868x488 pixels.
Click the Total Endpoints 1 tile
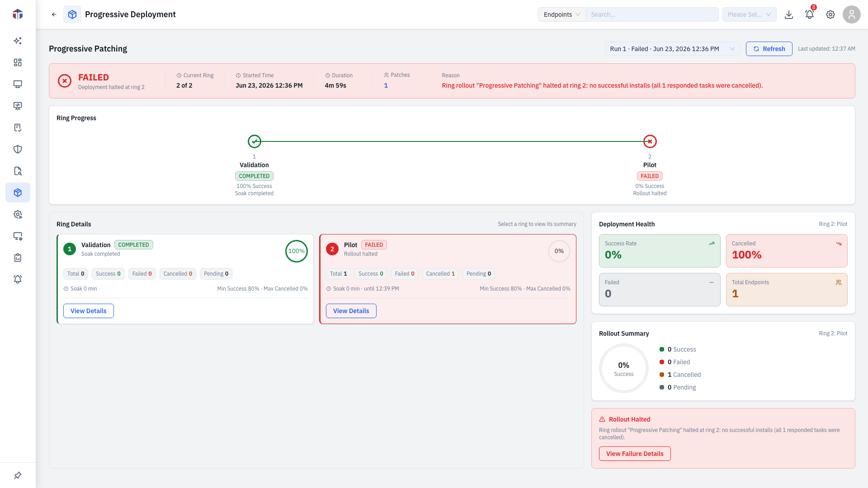point(787,290)
